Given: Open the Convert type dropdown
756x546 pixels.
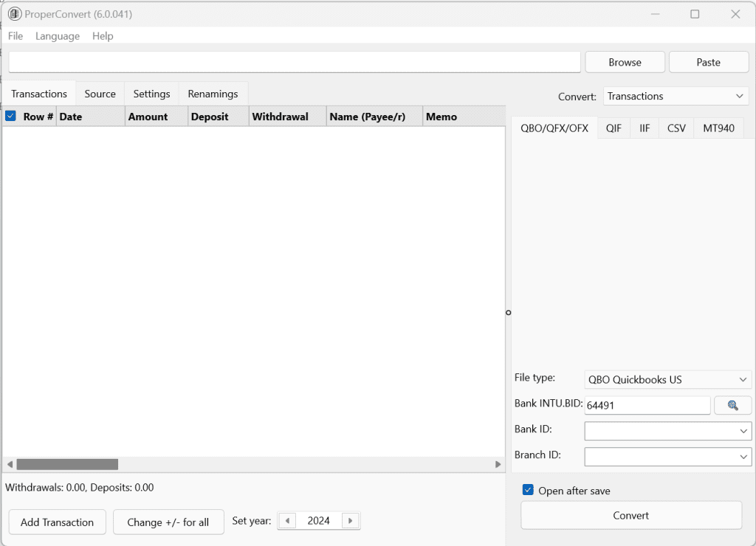Looking at the screenshot, I should 676,97.
